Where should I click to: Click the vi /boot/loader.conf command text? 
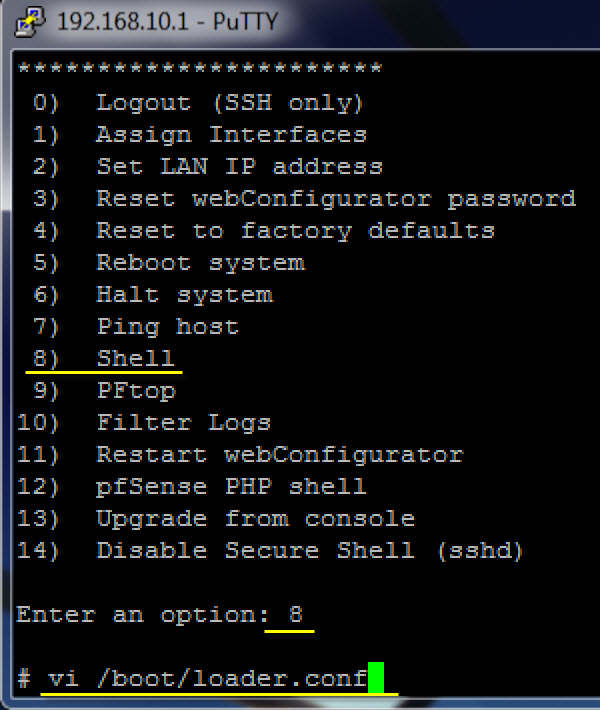[x=207, y=678]
